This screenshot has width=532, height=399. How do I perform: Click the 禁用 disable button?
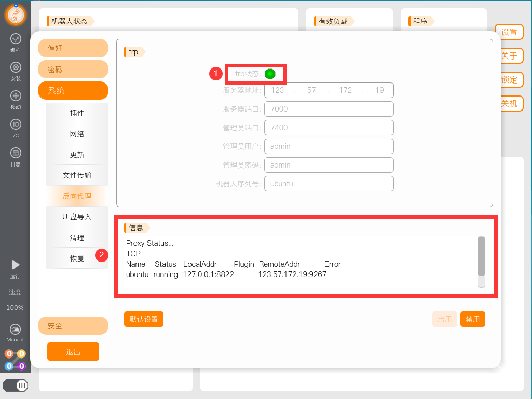point(473,319)
